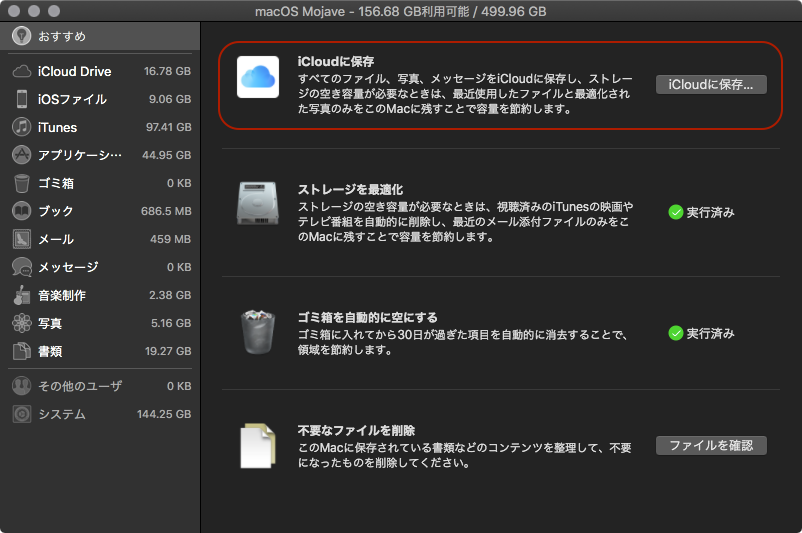Click the iOSファイル phone icon
Screen dimensions: 802x533
point(21,99)
